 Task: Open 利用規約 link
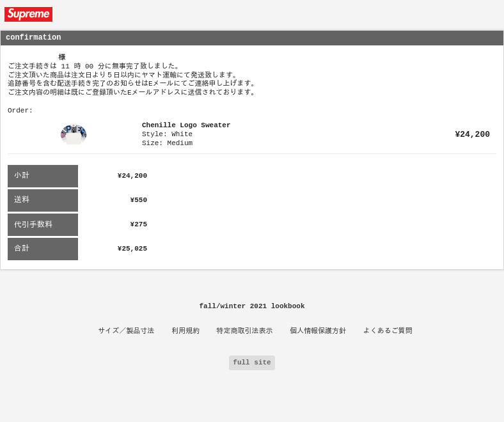tap(185, 331)
